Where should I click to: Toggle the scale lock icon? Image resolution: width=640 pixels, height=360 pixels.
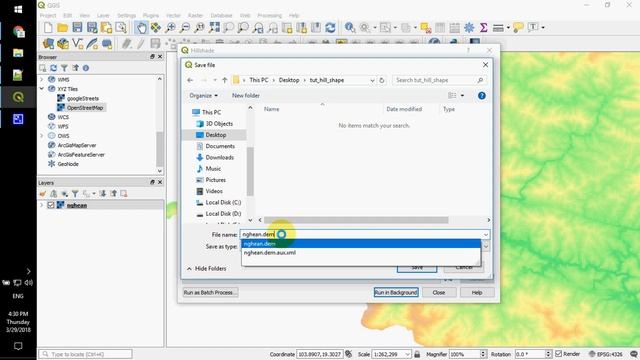point(417,354)
